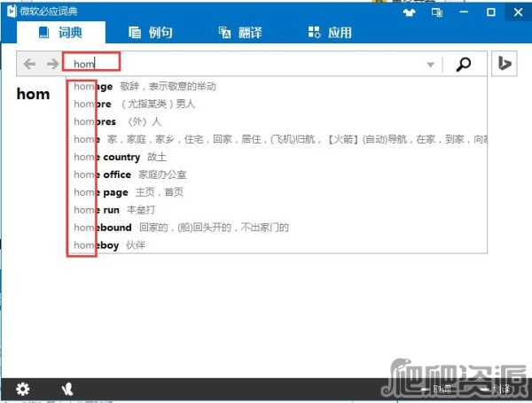Screen dimensions: 532x403
Task: Select the suggestion home run
Action: (277, 210)
